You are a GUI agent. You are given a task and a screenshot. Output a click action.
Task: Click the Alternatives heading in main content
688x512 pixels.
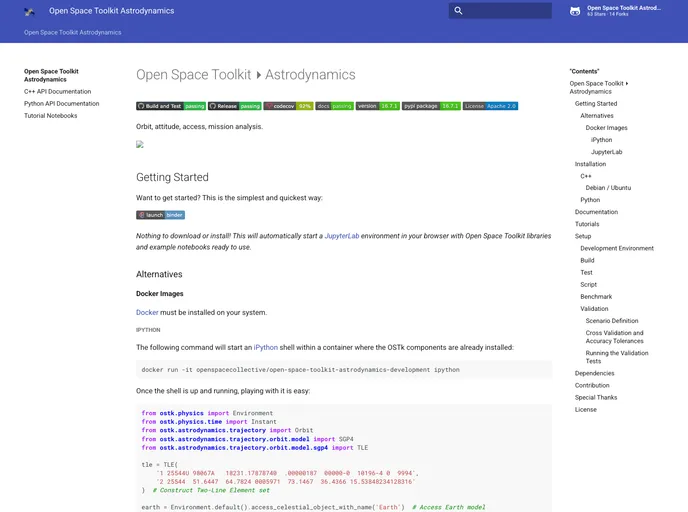coord(159,274)
